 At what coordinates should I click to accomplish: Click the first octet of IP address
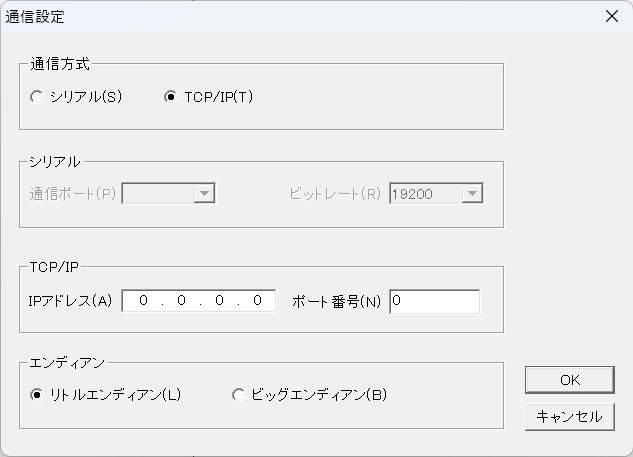[x=144, y=301]
